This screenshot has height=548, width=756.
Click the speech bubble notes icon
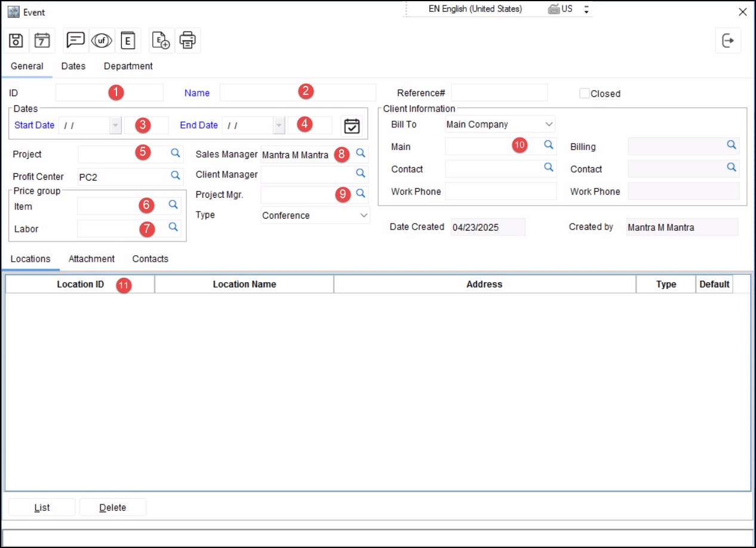pyautogui.click(x=76, y=41)
